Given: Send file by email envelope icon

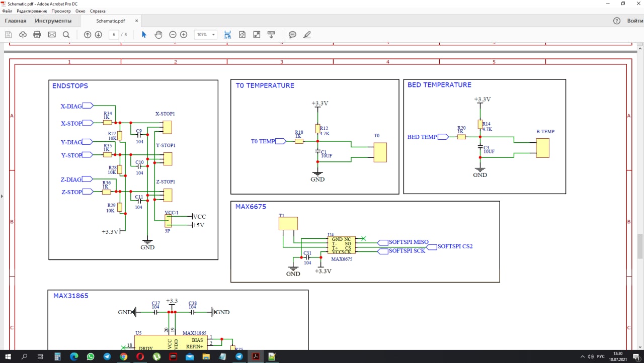Looking at the screenshot, I should click(52, 35).
